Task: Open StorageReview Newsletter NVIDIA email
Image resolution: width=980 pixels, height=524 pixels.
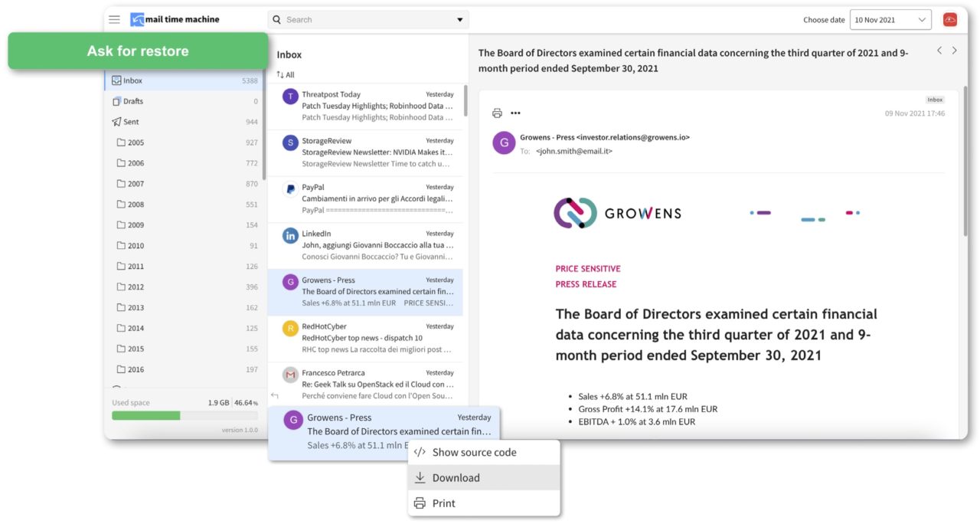Action: pos(365,152)
